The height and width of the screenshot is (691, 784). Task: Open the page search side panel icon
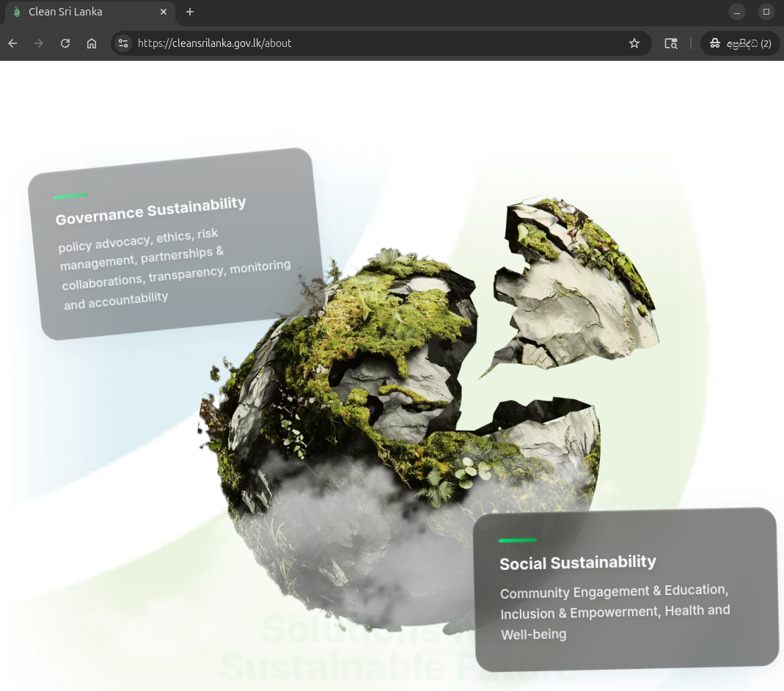(671, 43)
